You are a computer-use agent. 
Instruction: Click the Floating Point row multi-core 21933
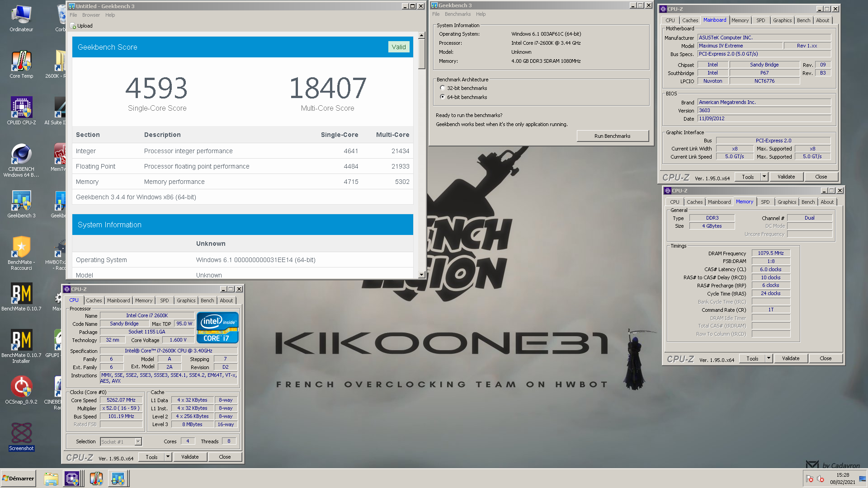point(400,166)
